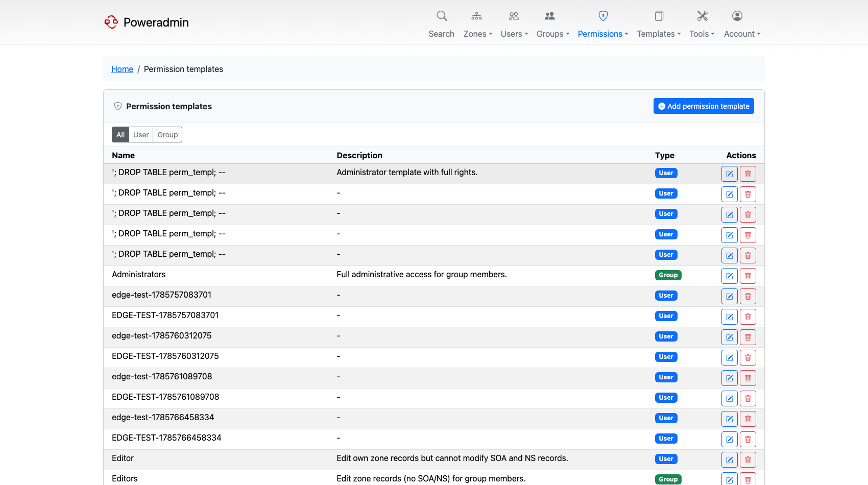Edit uppercase EDGE-TEST-1785761089708 template
Viewport: 868px width, 485px height.
(x=730, y=398)
